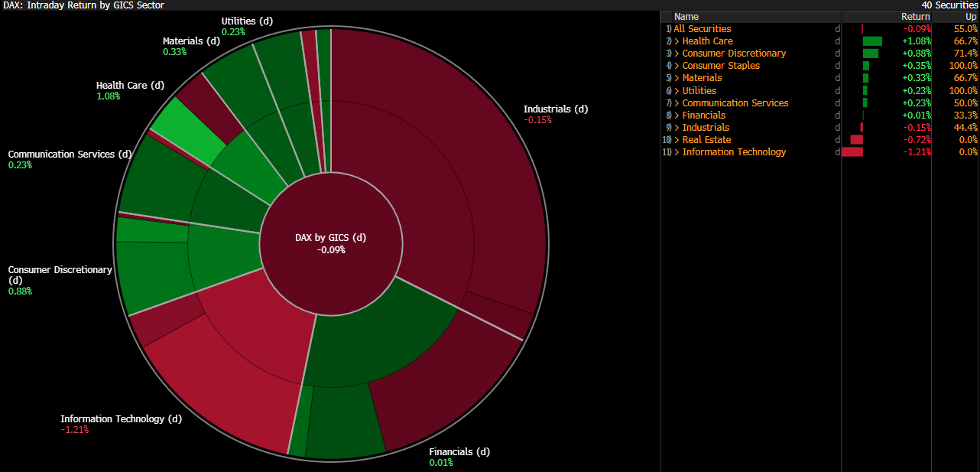980x472 pixels.
Task: Click the Health Care (d) chart label
Action: click(x=131, y=86)
